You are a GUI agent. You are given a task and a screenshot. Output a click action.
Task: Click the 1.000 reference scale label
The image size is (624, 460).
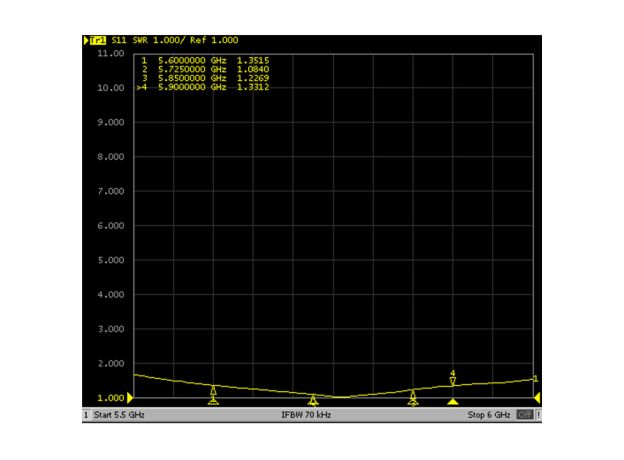(111, 398)
